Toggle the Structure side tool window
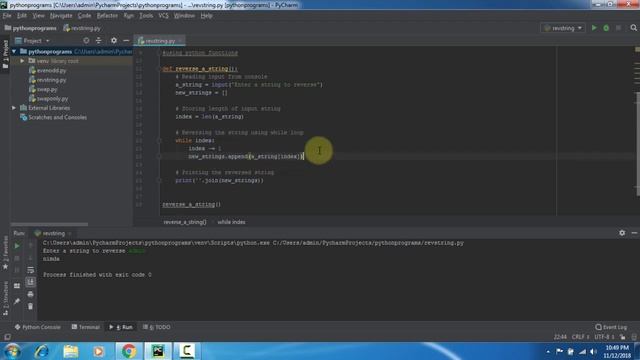Image resolution: width=640 pixels, height=360 pixels. (5, 298)
